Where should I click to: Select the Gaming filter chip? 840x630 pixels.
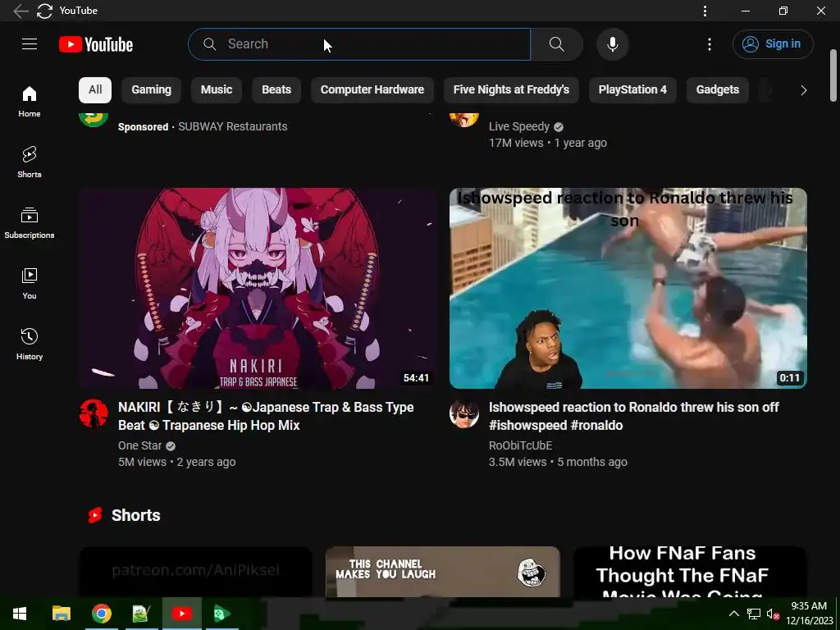[x=152, y=89]
